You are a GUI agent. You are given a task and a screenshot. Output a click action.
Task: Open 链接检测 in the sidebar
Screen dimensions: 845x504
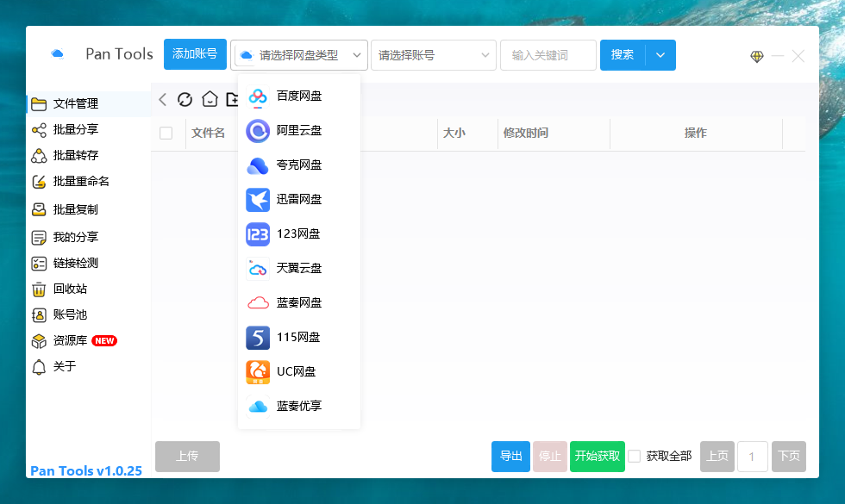tap(88, 264)
